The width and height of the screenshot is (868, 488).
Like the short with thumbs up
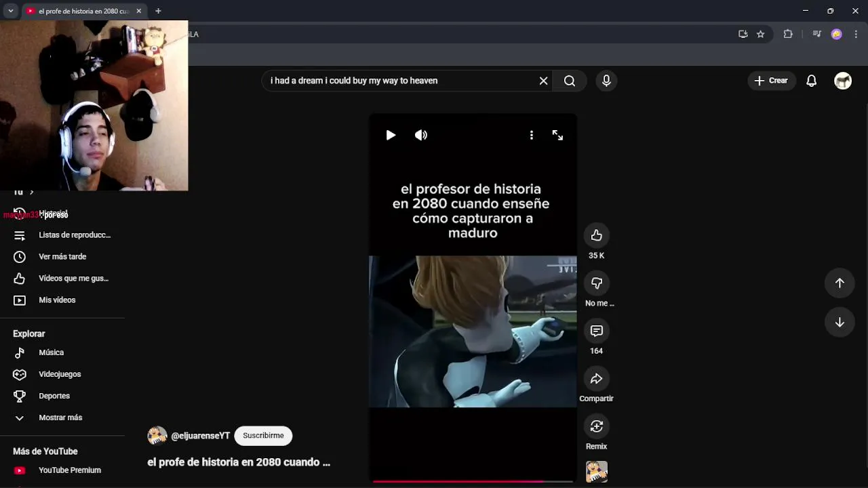(597, 235)
